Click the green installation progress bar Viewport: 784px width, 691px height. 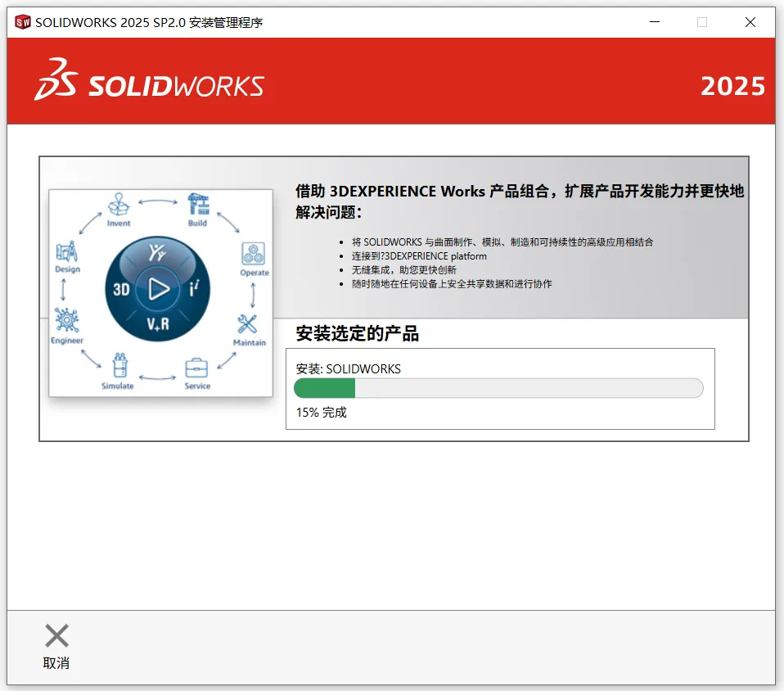pyautogui.click(x=498, y=388)
